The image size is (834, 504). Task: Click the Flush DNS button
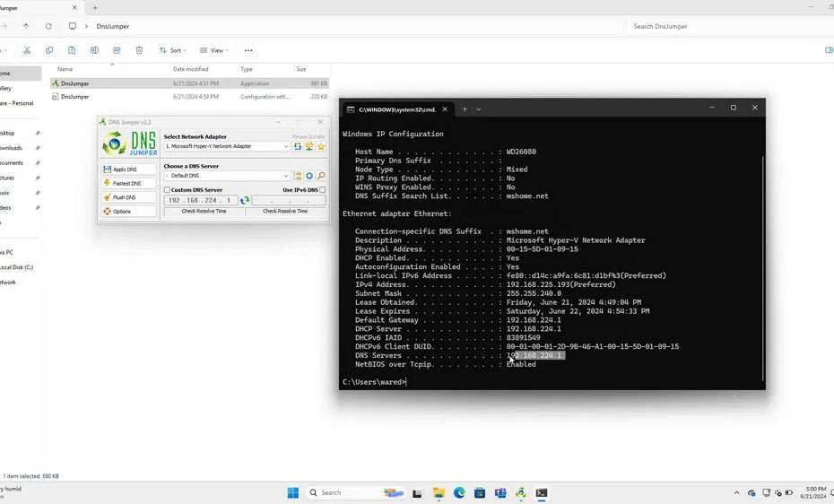point(129,197)
